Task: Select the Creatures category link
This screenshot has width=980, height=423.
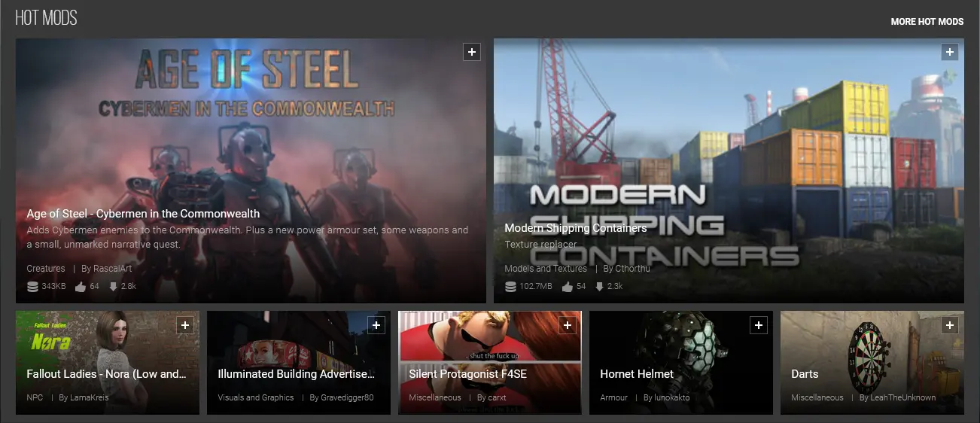Action: 46,269
